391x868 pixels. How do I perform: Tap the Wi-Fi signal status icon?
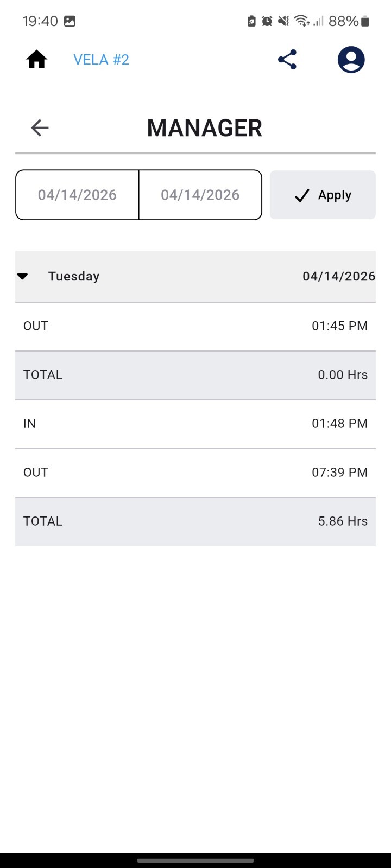point(301,21)
